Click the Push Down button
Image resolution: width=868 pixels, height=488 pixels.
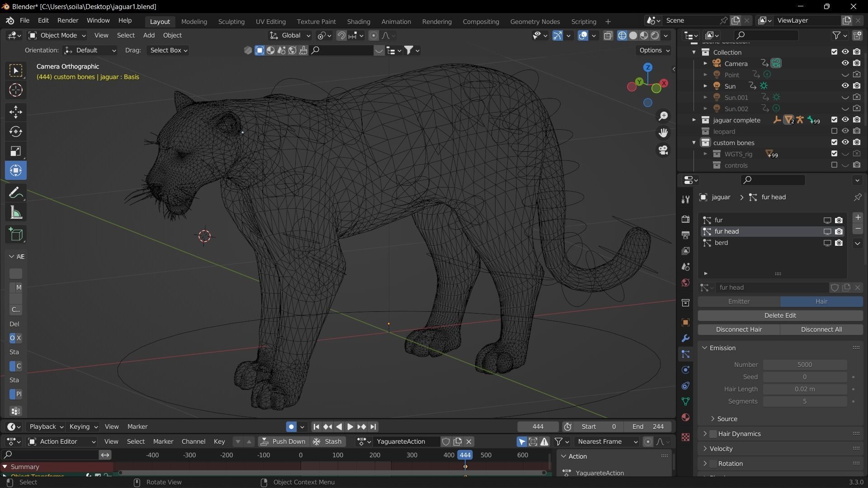pos(283,442)
